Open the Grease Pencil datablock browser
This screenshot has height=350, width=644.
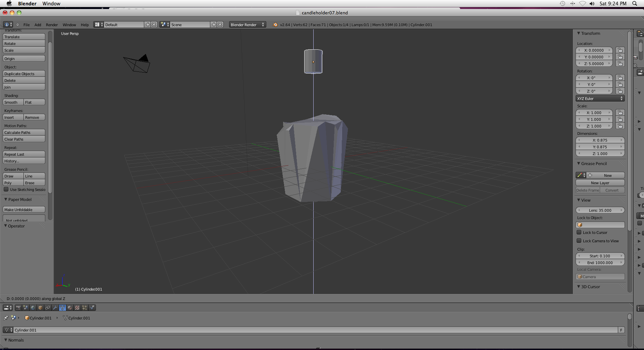(581, 175)
